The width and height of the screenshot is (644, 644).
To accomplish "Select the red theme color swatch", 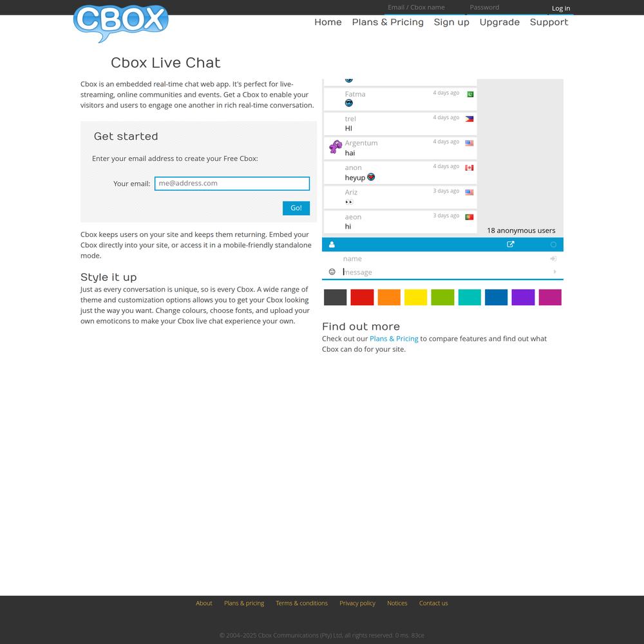I will (362, 298).
